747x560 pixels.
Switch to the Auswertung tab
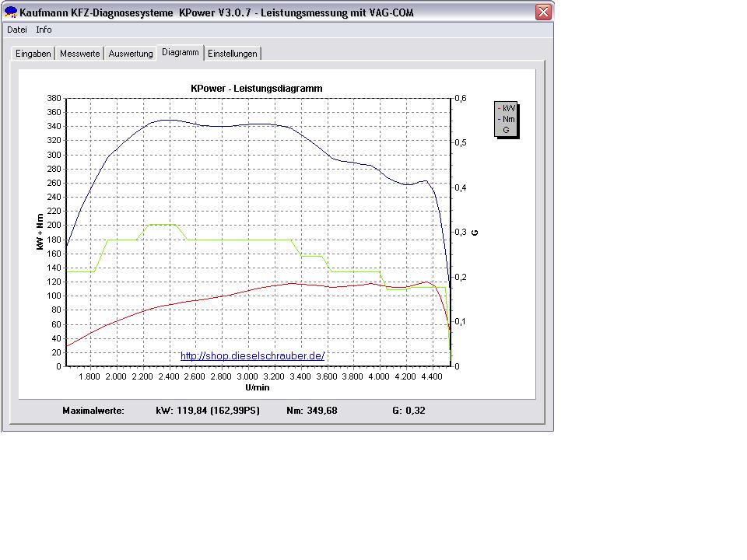coord(131,54)
